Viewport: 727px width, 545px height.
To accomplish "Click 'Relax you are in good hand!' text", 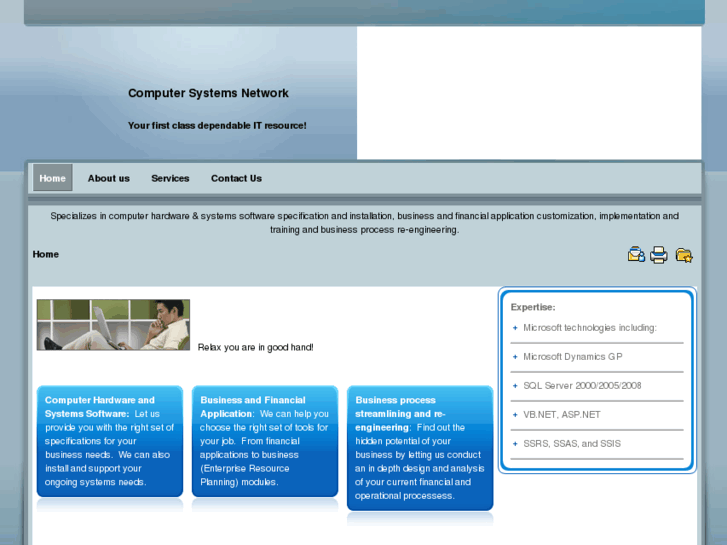I will 255,347.
